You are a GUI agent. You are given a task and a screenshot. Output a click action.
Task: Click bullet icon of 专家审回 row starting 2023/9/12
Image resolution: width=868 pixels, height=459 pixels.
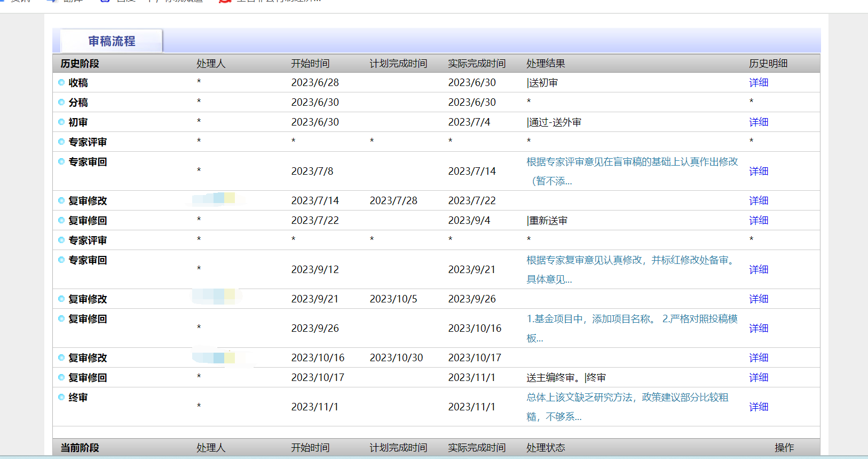point(61,260)
